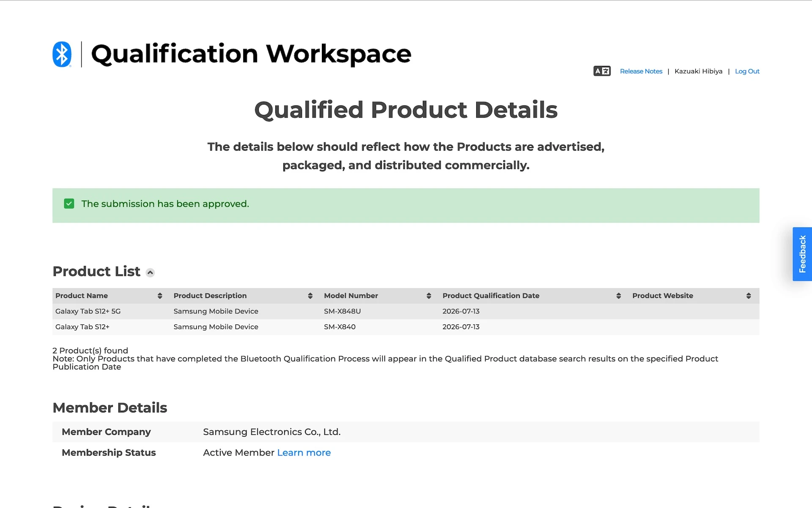This screenshot has width=812, height=508.
Task: Select the Galaxy Tab S12+ name cell
Action: click(82, 327)
